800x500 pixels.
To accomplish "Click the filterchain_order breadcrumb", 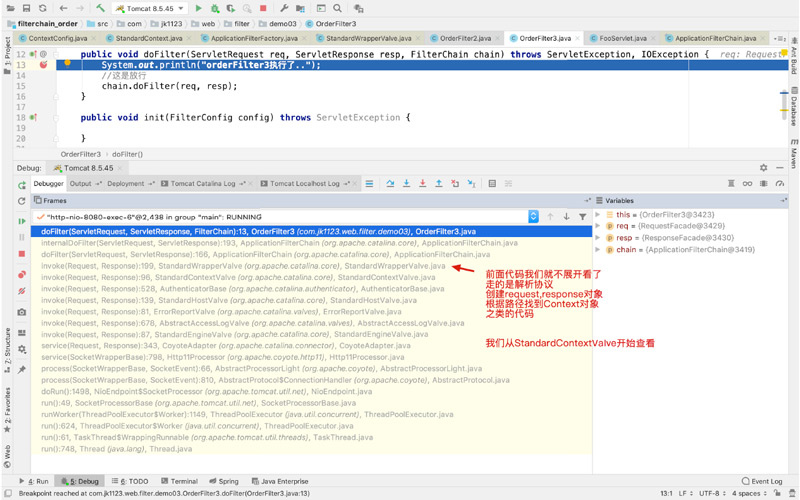I will [x=47, y=23].
